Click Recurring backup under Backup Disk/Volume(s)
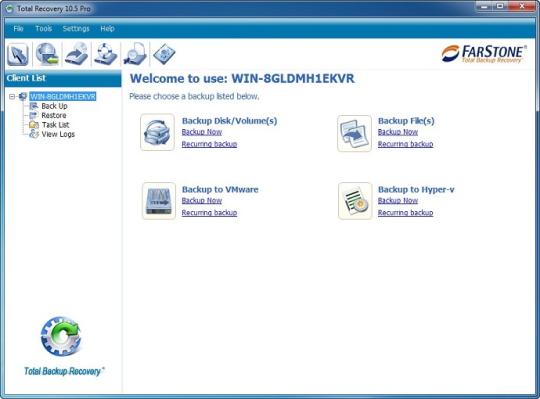This screenshot has height=399, width=540. click(x=209, y=144)
